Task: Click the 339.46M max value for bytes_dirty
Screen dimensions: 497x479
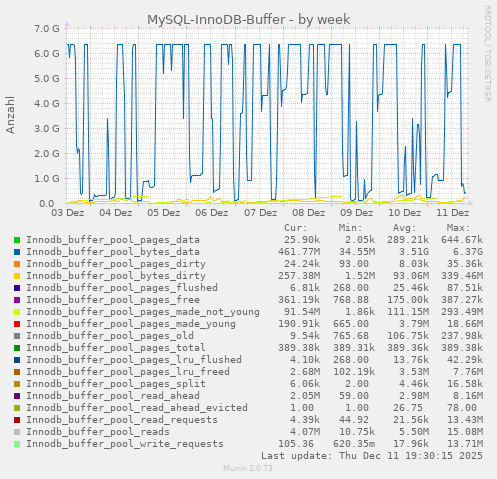Action: [462, 276]
